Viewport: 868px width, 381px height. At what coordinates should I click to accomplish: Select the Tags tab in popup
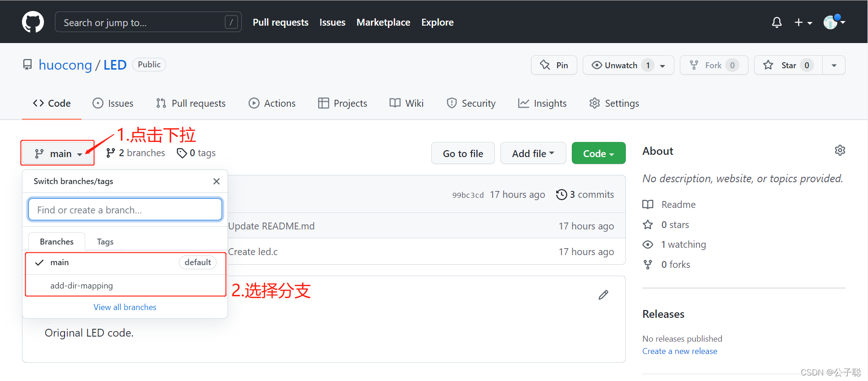coord(105,242)
